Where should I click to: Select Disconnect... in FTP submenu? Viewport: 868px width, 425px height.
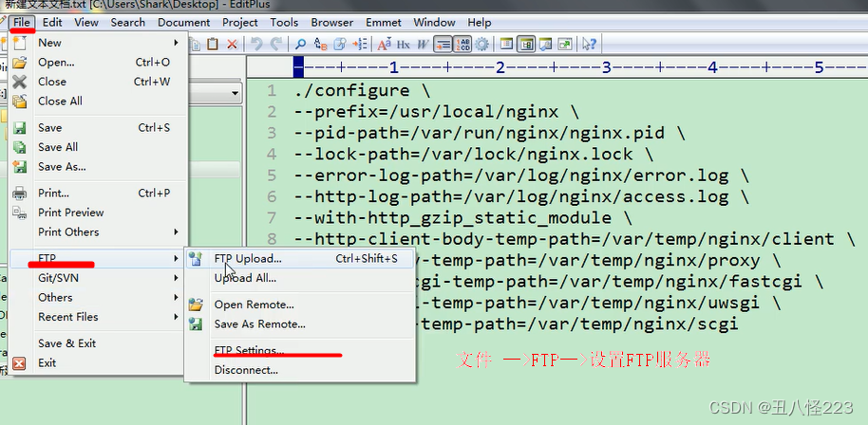tap(246, 370)
